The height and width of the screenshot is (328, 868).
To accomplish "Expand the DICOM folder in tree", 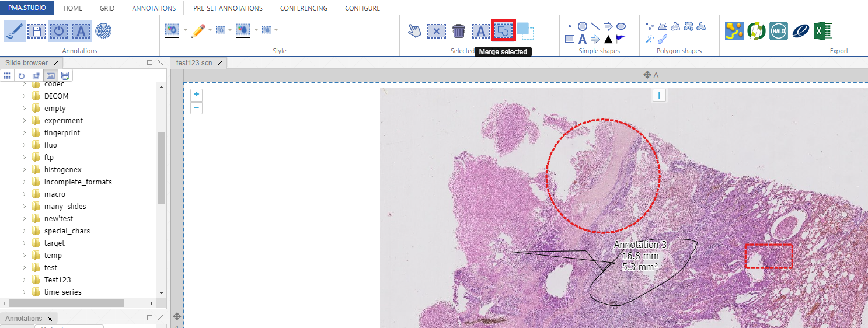I will coord(25,96).
